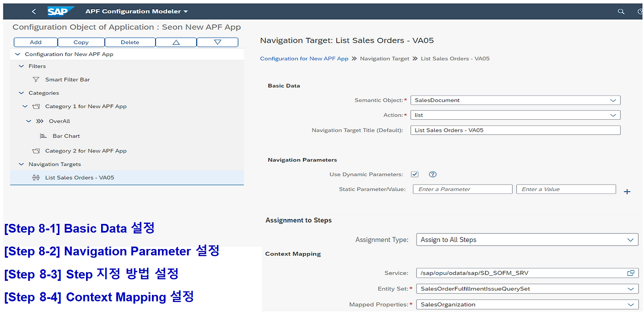Click the steps icon next to OverAll
This screenshot has width=644, height=316.
point(40,121)
